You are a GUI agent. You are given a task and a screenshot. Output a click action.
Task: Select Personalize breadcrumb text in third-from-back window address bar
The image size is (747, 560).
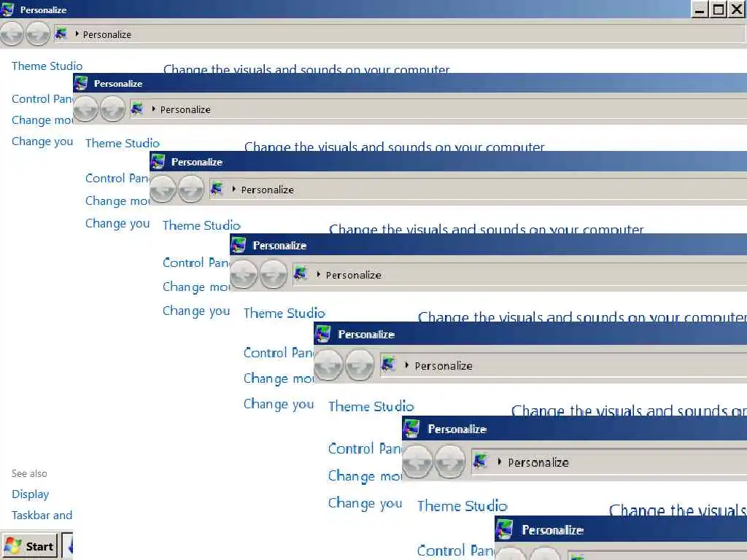(267, 190)
